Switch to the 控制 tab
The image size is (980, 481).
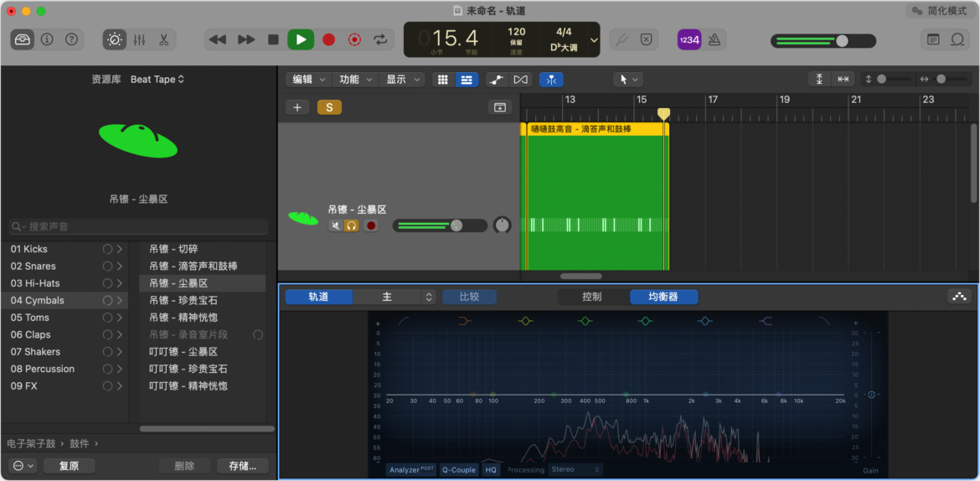[x=591, y=297]
